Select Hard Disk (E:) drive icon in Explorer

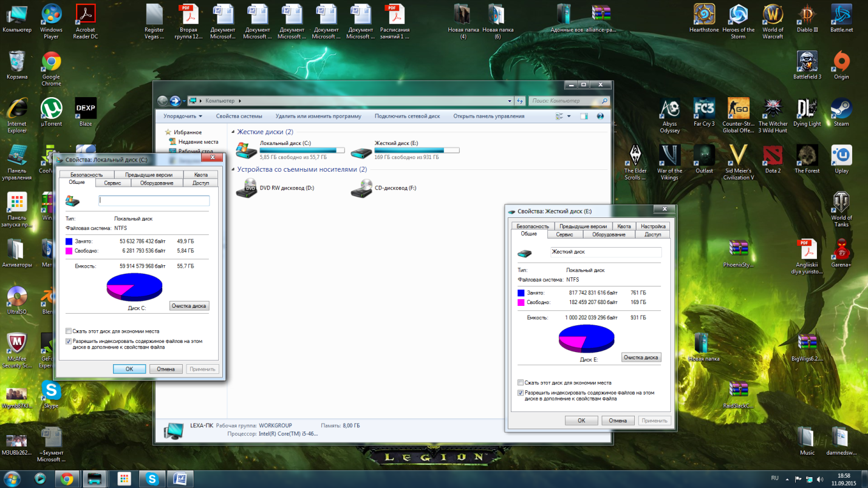[x=361, y=152]
